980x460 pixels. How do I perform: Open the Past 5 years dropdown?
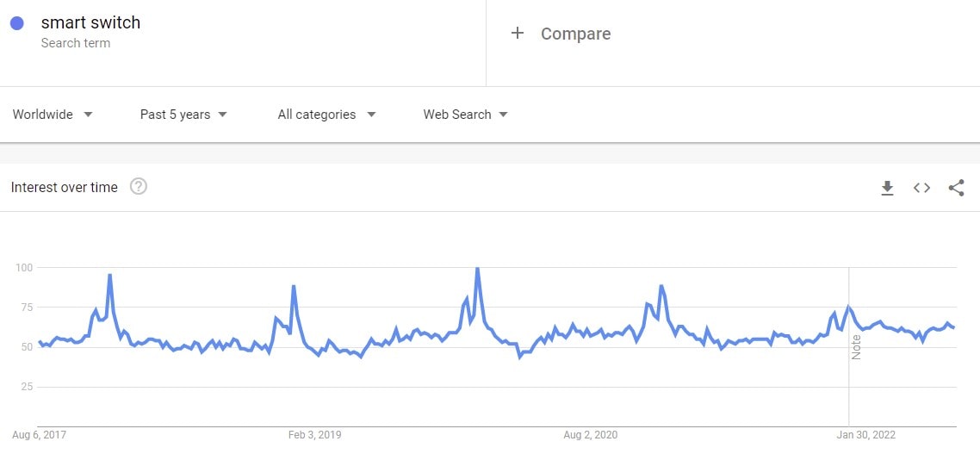coord(183,115)
